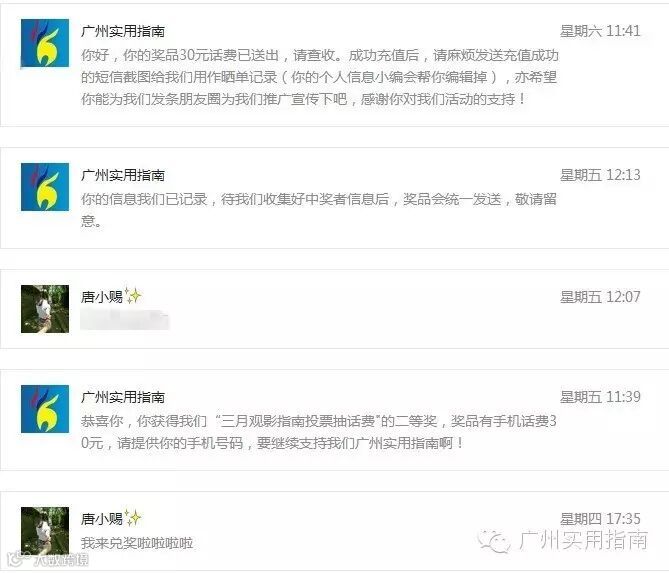Image resolution: width=669 pixels, height=573 pixels.
Task: Open the message text 我来兑奖啦啦啦啦
Action: point(137,543)
